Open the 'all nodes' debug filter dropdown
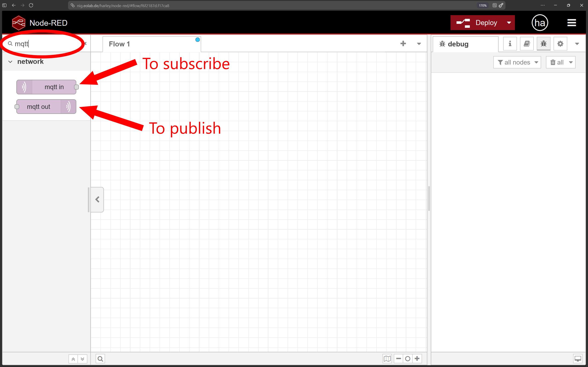 pos(517,62)
